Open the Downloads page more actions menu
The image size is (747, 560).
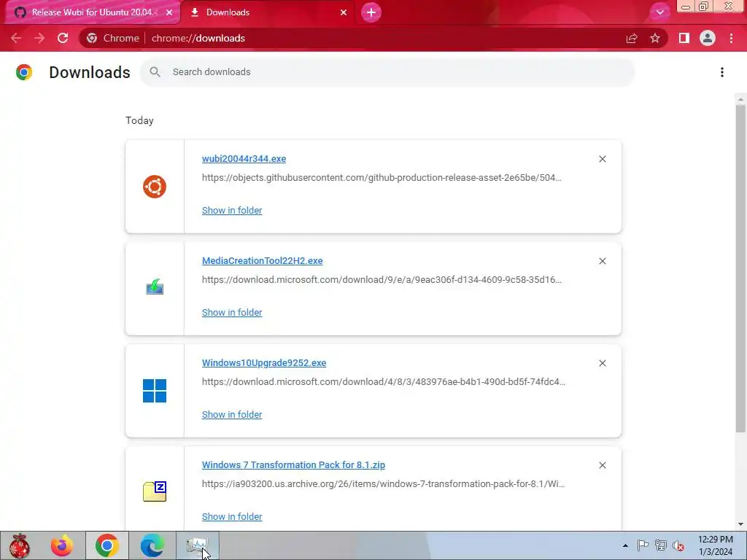coord(722,72)
